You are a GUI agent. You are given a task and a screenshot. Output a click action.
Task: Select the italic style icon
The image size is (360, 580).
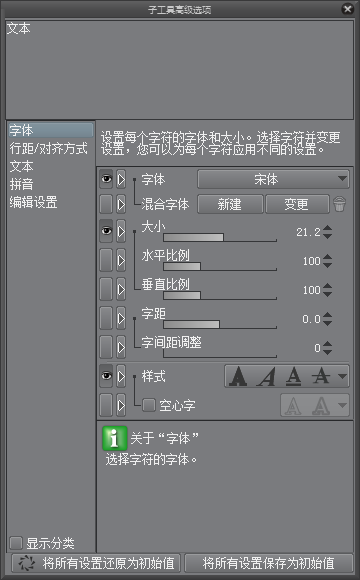(x=266, y=377)
